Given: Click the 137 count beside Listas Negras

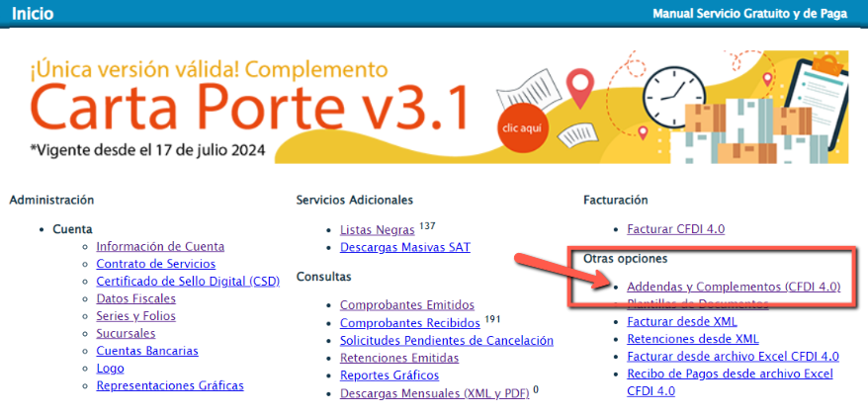Looking at the screenshot, I should [427, 225].
